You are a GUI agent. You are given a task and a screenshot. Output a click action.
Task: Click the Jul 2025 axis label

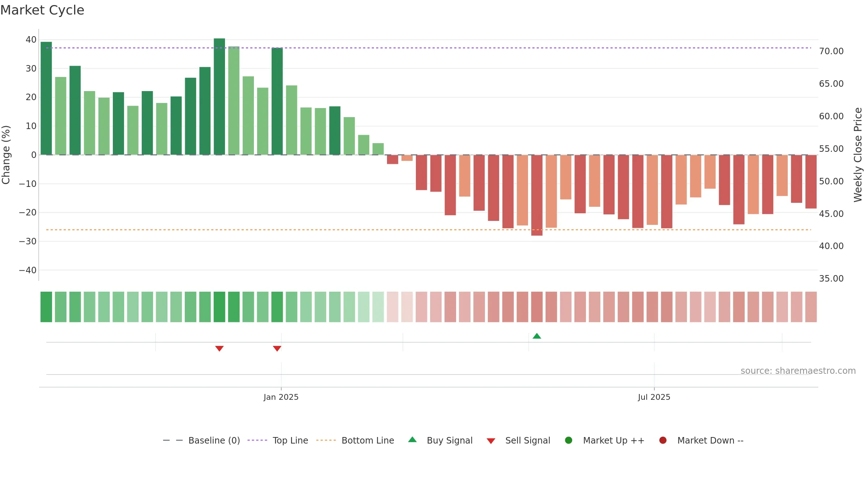654,397
